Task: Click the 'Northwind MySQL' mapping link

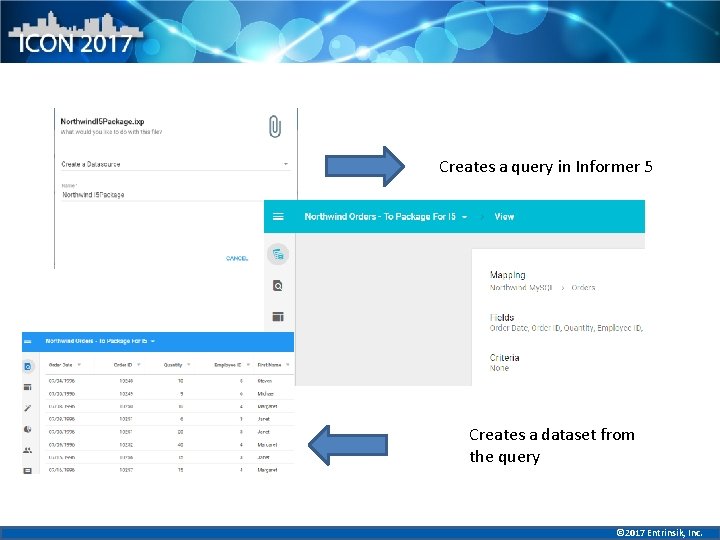Action: pyautogui.click(x=521, y=287)
